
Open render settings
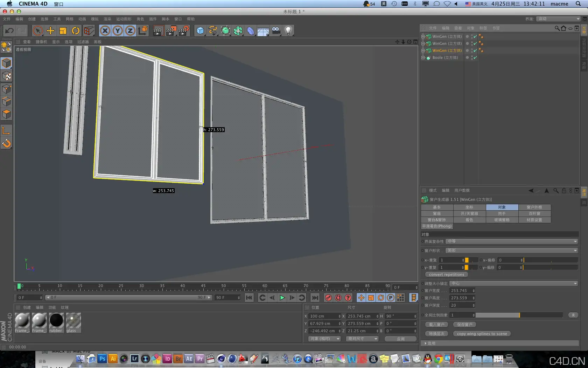[184, 31]
